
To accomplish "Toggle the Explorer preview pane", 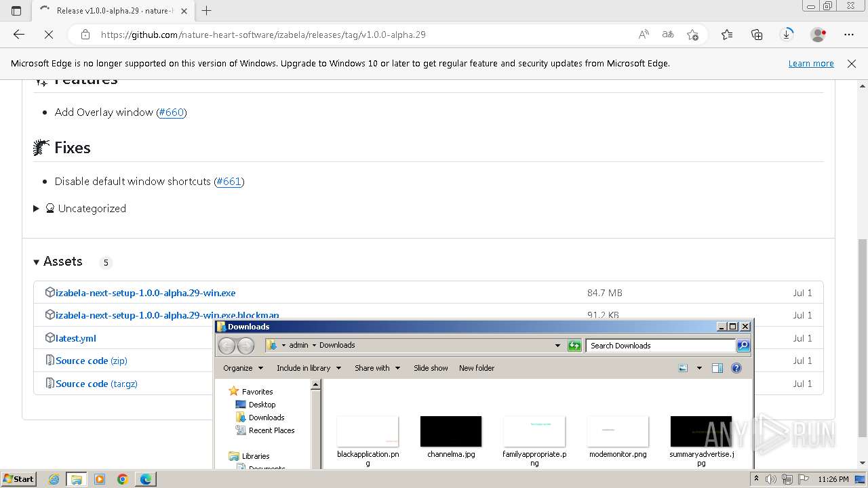I will 717,368.
